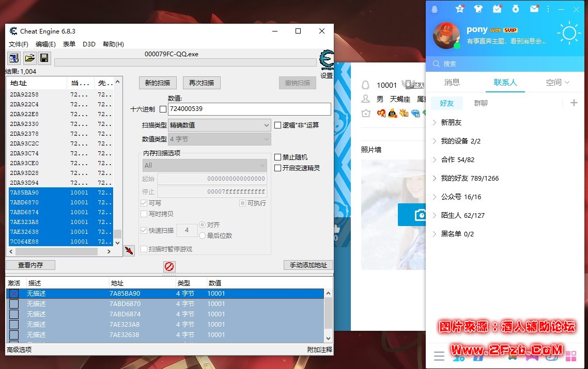
Task: Open the D3D menu
Action: [x=89, y=44]
